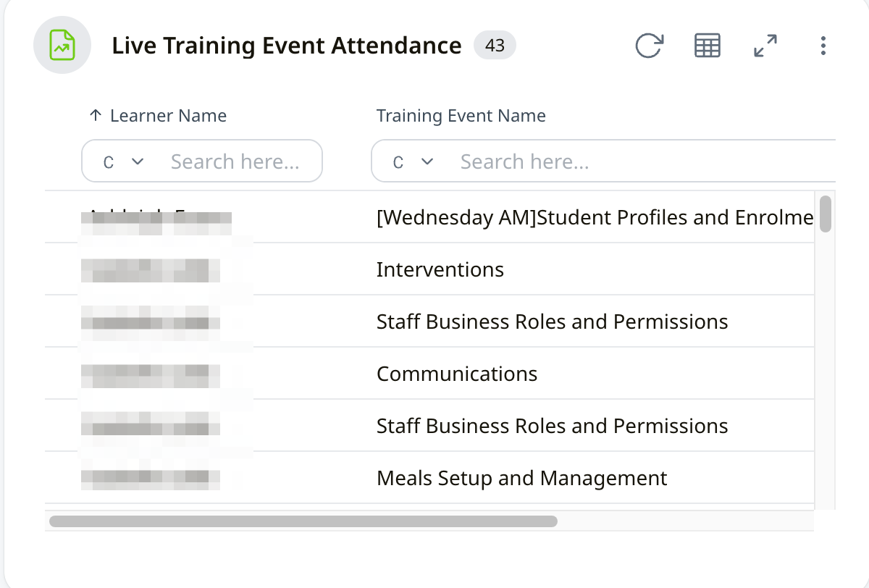Viewport: 869px width, 588px height.
Task: Select the Interventions row
Action: coord(440,270)
